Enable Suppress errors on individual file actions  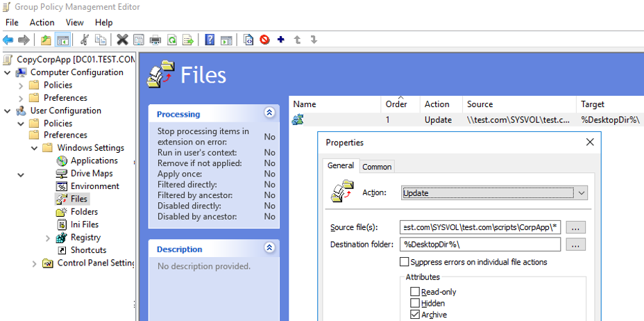405,262
